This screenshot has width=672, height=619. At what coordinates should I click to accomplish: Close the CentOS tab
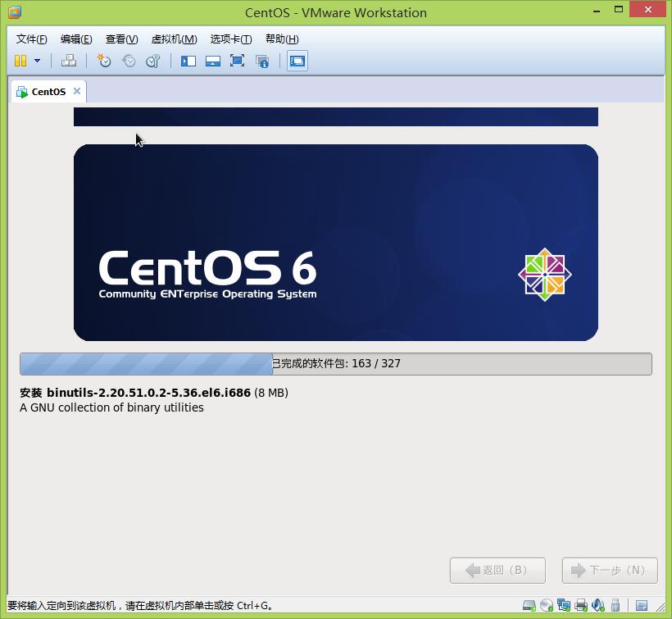coord(76,91)
